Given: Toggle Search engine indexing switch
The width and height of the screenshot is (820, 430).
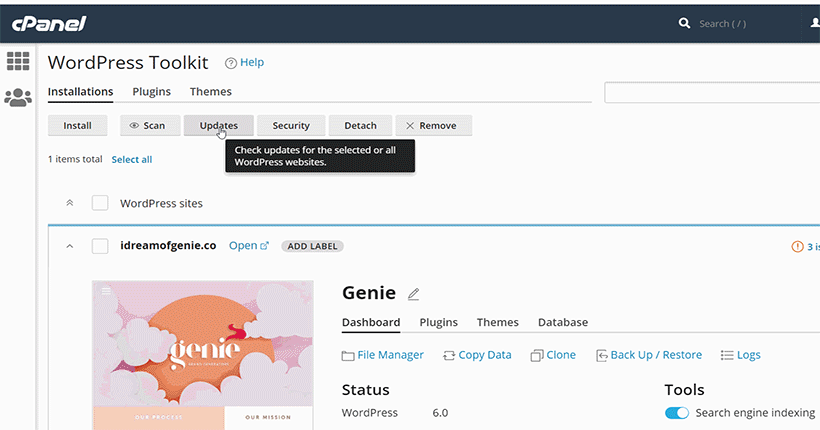Looking at the screenshot, I should pyautogui.click(x=677, y=413).
